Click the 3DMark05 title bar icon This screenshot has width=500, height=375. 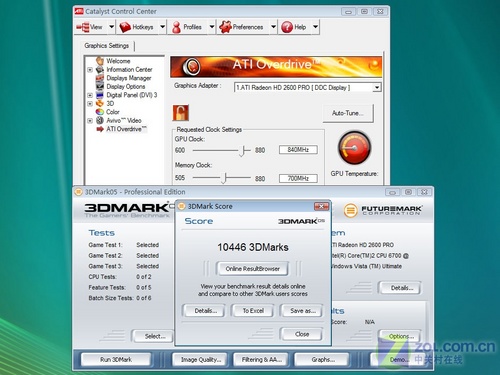point(78,192)
